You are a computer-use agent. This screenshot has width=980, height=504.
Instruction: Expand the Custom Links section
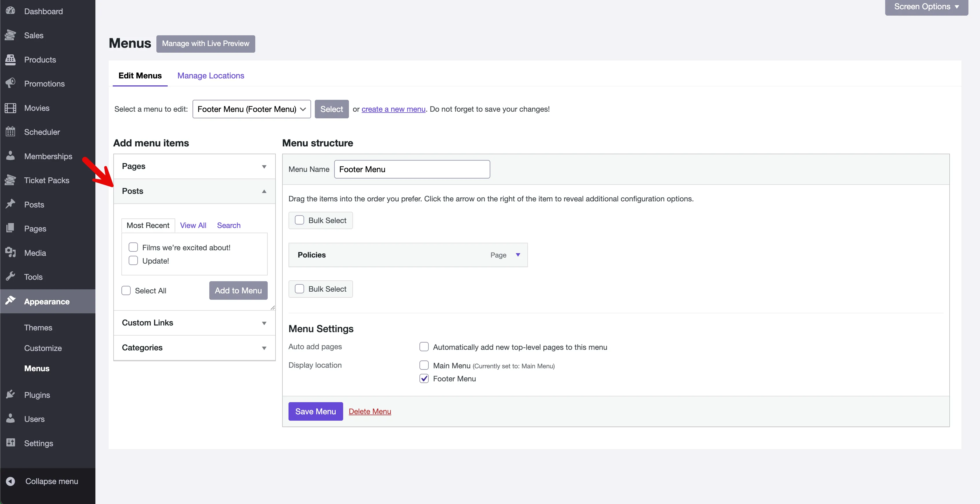click(194, 323)
